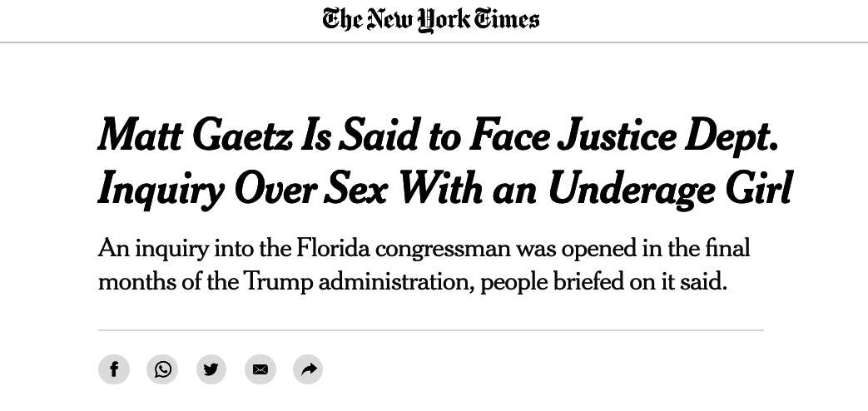Open more sharing options arrow icon
The width and height of the screenshot is (868, 411).
309,369
